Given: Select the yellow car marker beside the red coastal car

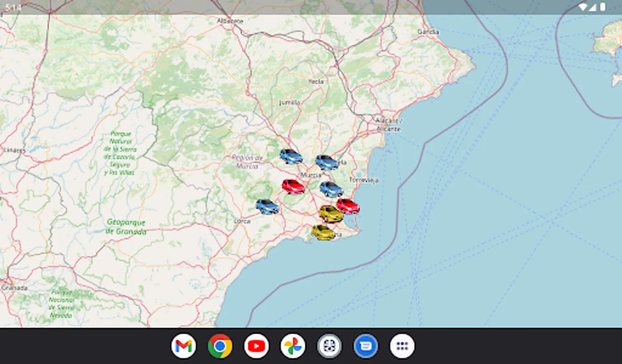Looking at the screenshot, I should [x=331, y=214].
